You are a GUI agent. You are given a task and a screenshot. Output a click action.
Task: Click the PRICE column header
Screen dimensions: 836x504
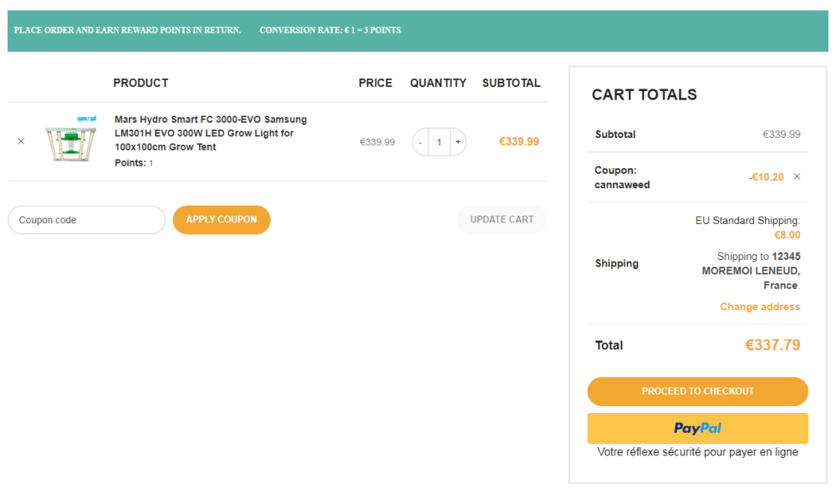375,83
